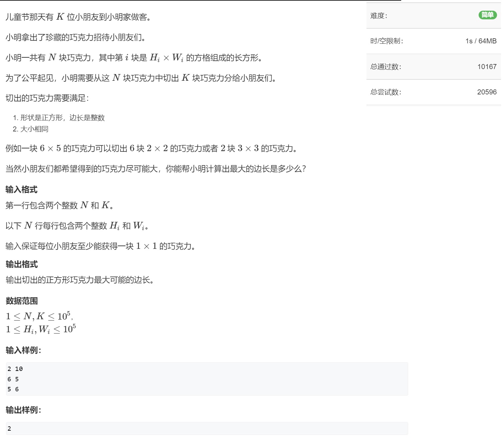Image resolution: width=504 pixels, height=442 pixels.
Task: Click the constraint line with N, K
Action: pos(39,316)
